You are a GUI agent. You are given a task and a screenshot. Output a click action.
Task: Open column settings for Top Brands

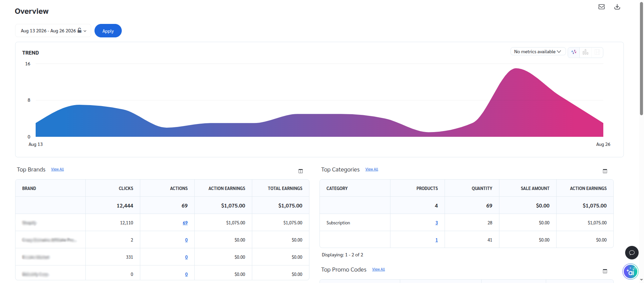pyautogui.click(x=301, y=171)
